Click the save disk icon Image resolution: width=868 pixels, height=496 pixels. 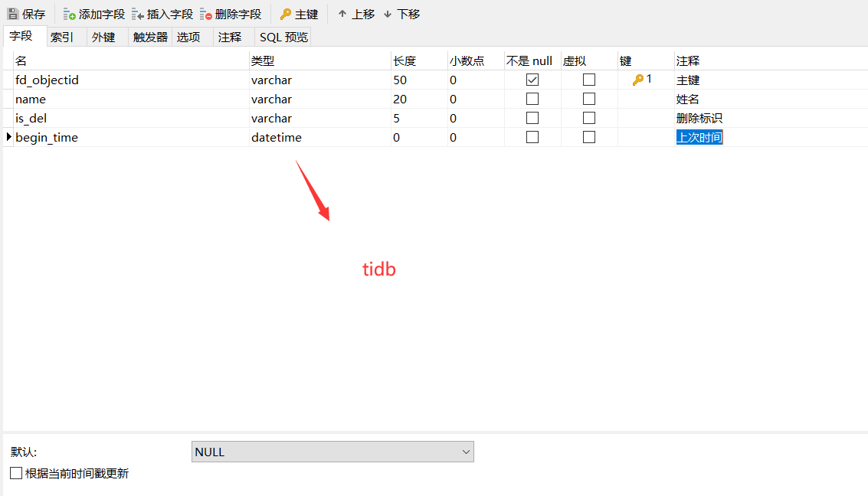pyautogui.click(x=13, y=14)
